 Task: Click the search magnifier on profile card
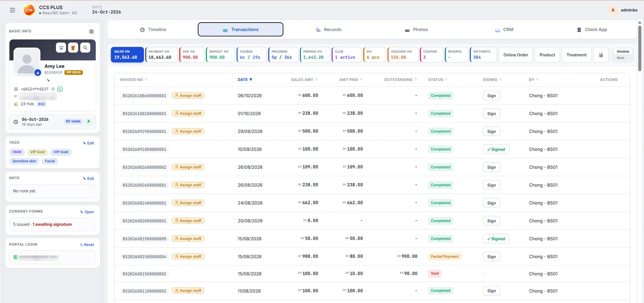[85, 48]
